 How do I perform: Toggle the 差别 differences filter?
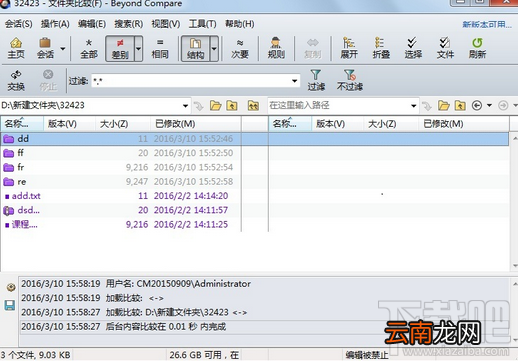[x=120, y=49]
